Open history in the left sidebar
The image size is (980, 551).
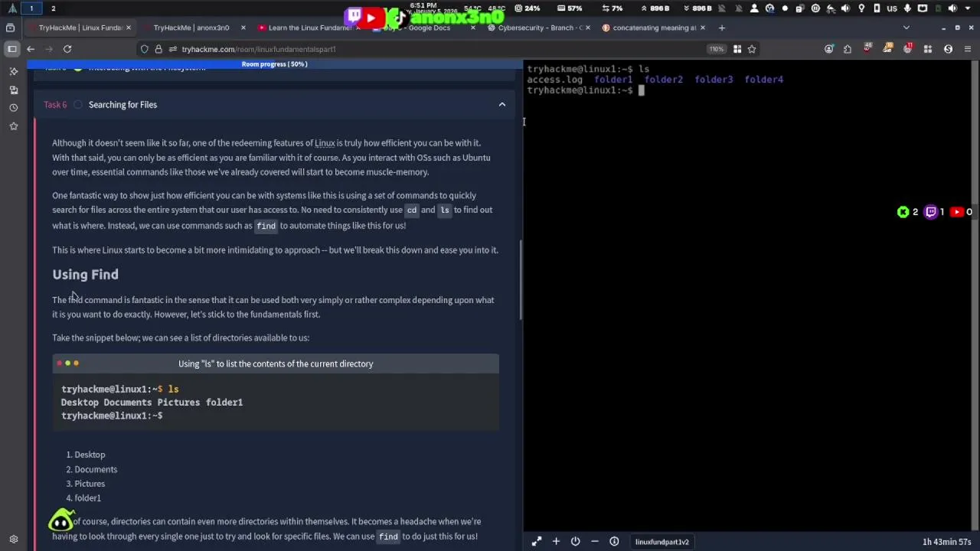13,108
